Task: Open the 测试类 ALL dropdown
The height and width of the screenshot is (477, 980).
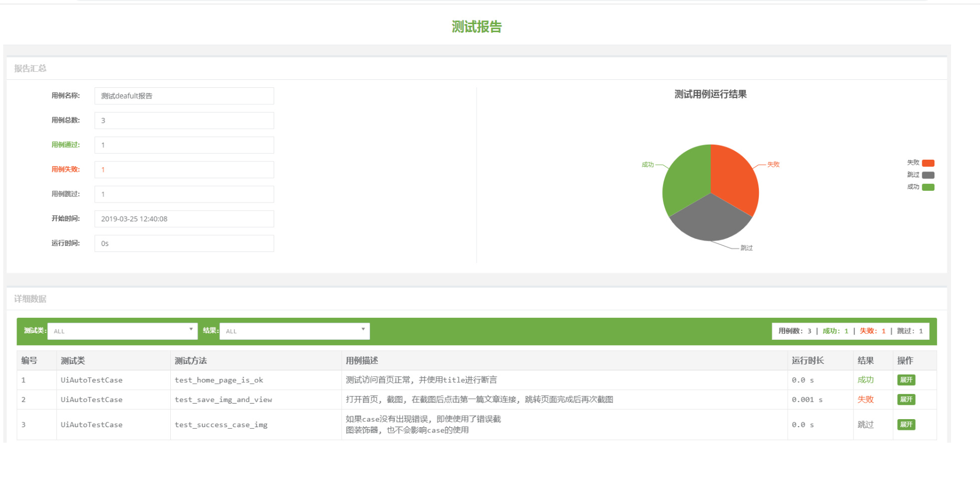Action: (x=122, y=331)
